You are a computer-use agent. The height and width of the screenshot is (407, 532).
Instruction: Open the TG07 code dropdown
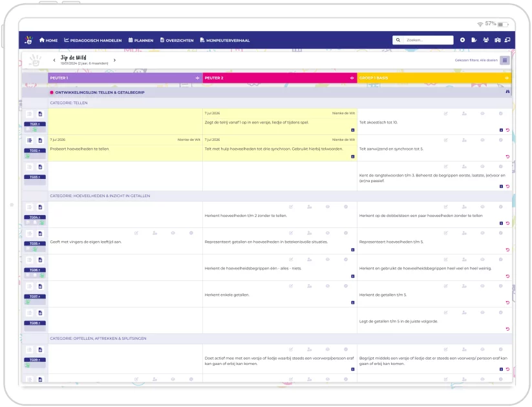(35, 297)
